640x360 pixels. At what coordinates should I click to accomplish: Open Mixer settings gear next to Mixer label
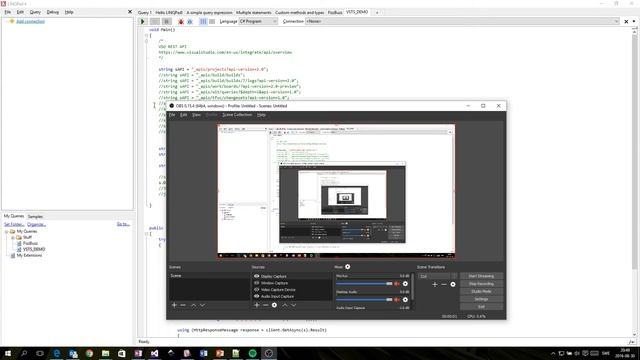[x=348, y=267]
